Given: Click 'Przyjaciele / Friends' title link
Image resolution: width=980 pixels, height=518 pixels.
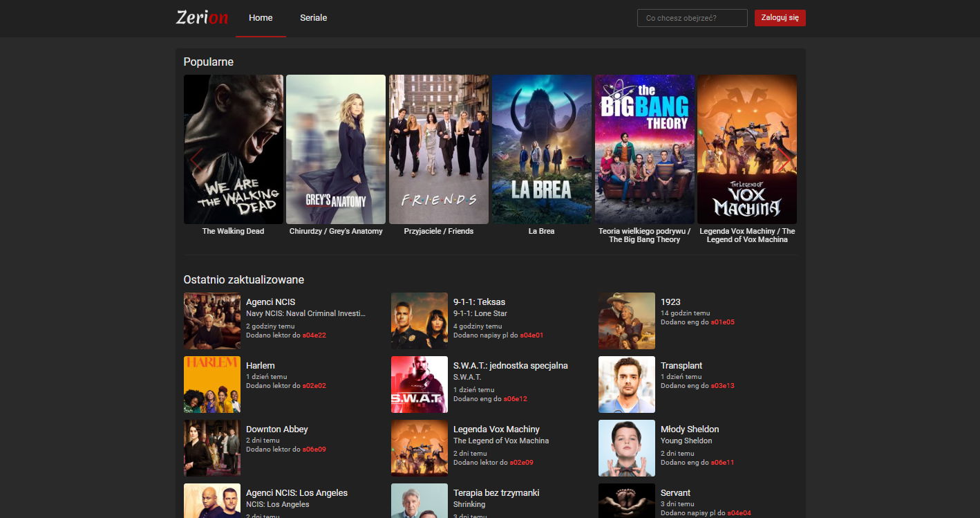Looking at the screenshot, I should pos(439,231).
